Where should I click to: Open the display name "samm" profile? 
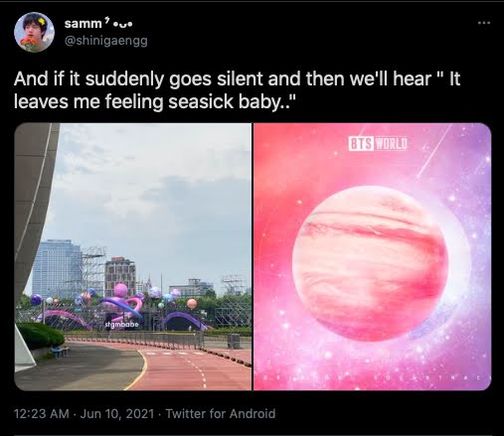point(84,24)
